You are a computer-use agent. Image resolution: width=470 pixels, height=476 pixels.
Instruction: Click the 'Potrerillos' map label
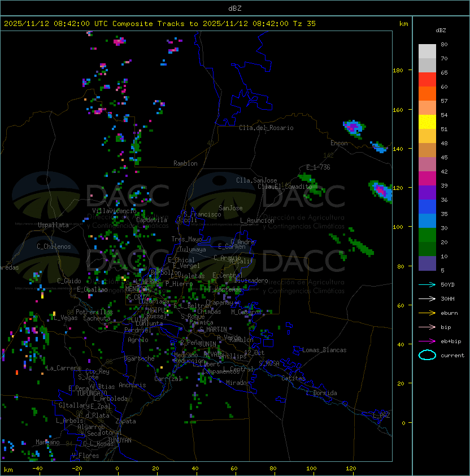94,312
